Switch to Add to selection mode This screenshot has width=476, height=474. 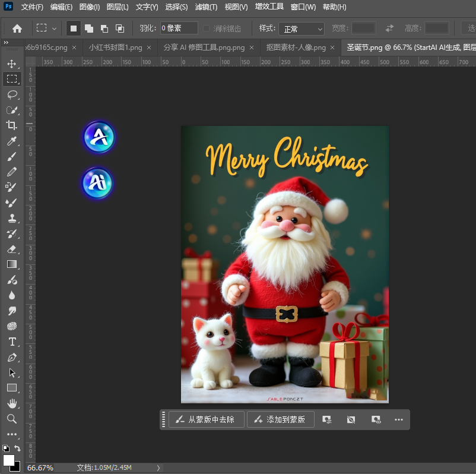pyautogui.click(x=89, y=28)
